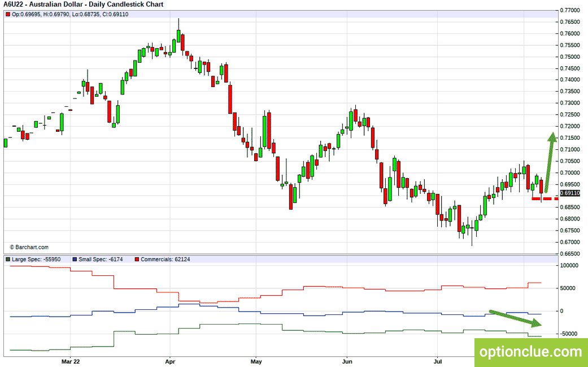Viewport: 588px width, 367px height.
Task: Click the black 0.69110 current price tag
Action: [570, 193]
